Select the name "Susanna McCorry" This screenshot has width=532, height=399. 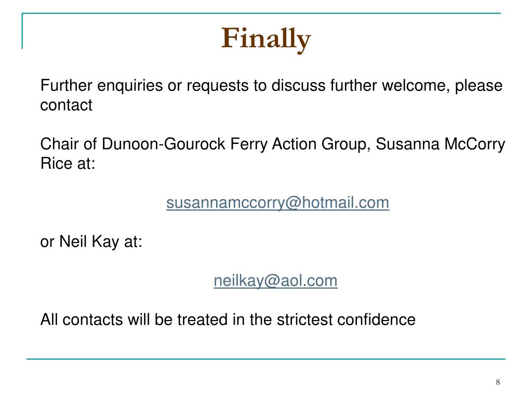(x=441, y=144)
